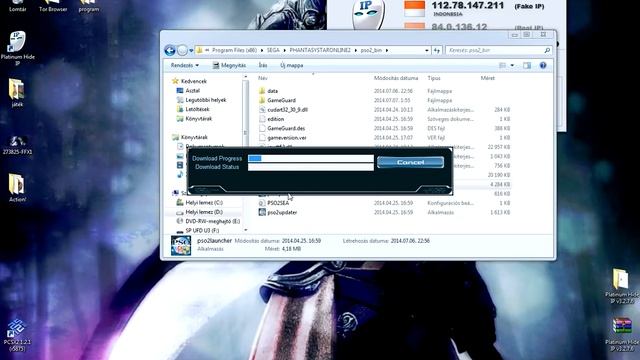Viewport: 640px width, 360px height.
Task: Expand the address bar history dropdown
Action: tap(427, 50)
